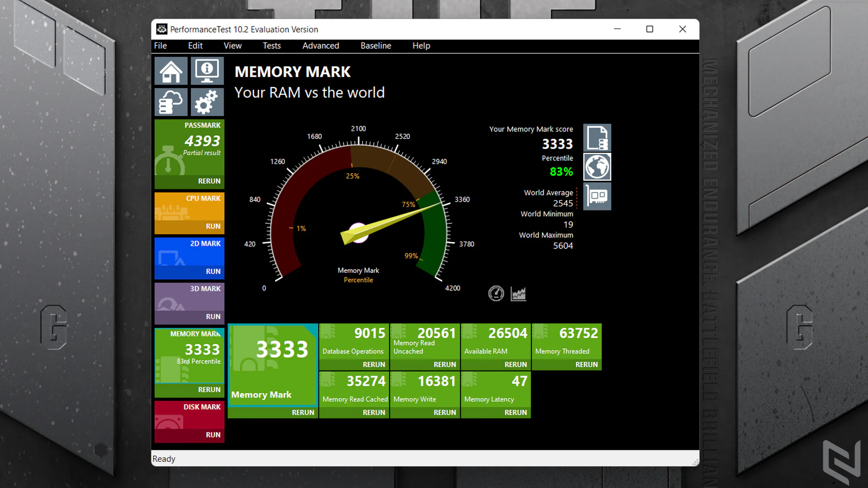868x488 pixels.
Task: Click the 83% percentile value
Action: click(561, 172)
